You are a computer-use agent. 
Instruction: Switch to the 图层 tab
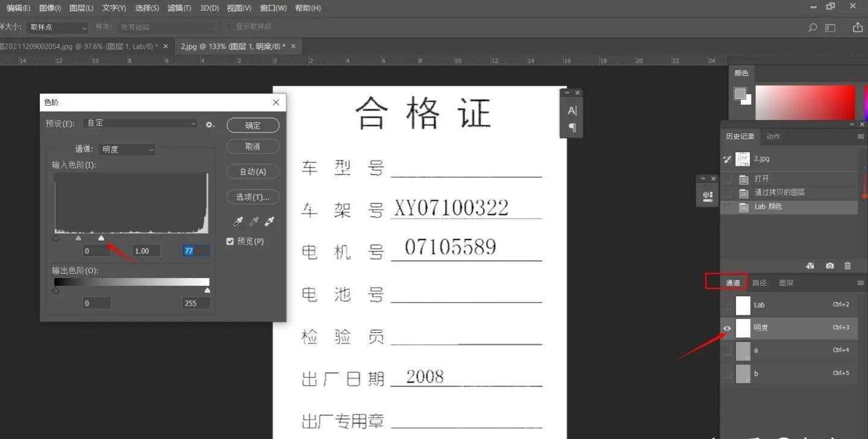click(x=786, y=283)
